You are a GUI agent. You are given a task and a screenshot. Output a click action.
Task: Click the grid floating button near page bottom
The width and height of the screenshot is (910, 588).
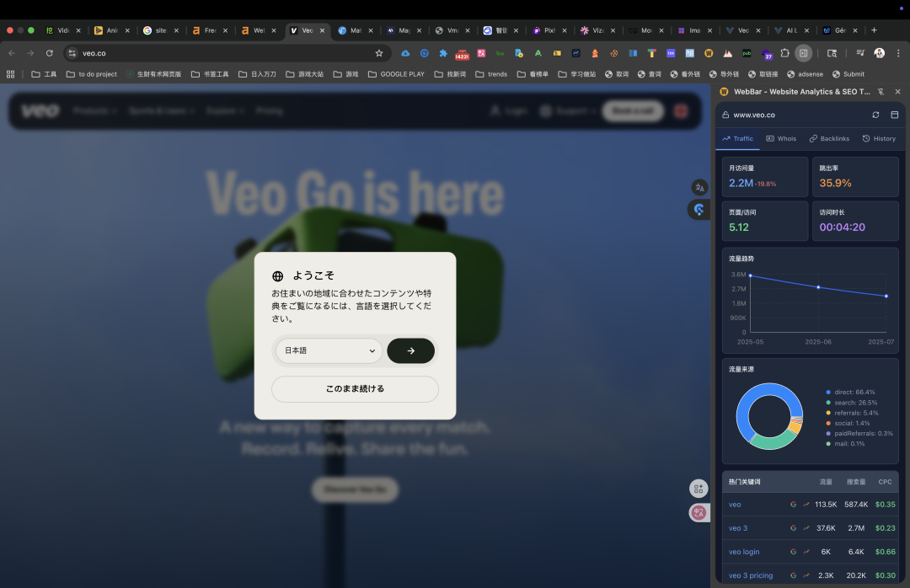click(699, 489)
